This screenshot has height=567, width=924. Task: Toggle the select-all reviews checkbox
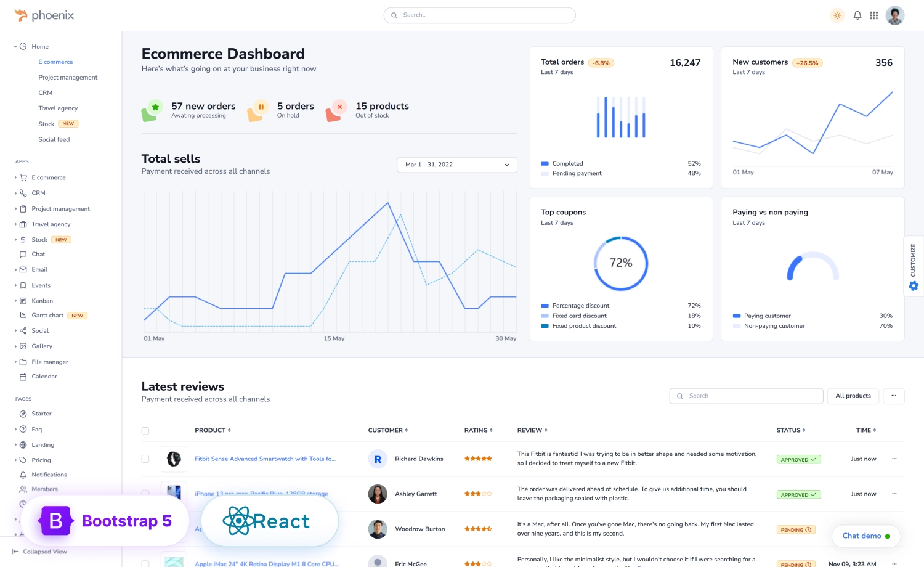[x=145, y=431]
